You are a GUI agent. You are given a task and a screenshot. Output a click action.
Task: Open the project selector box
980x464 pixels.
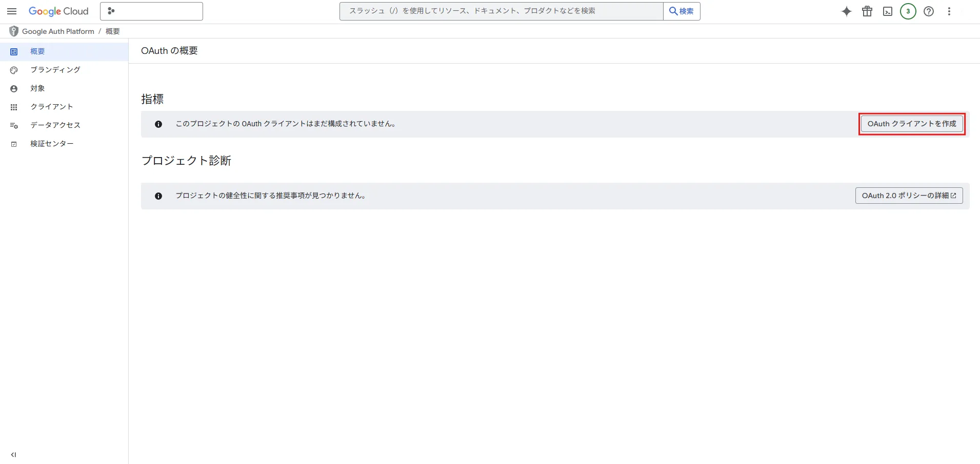click(x=151, y=11)
